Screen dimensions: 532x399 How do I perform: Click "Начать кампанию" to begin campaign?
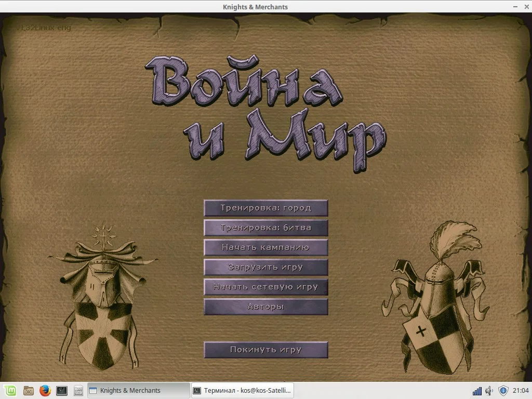(x=265, y=247)
